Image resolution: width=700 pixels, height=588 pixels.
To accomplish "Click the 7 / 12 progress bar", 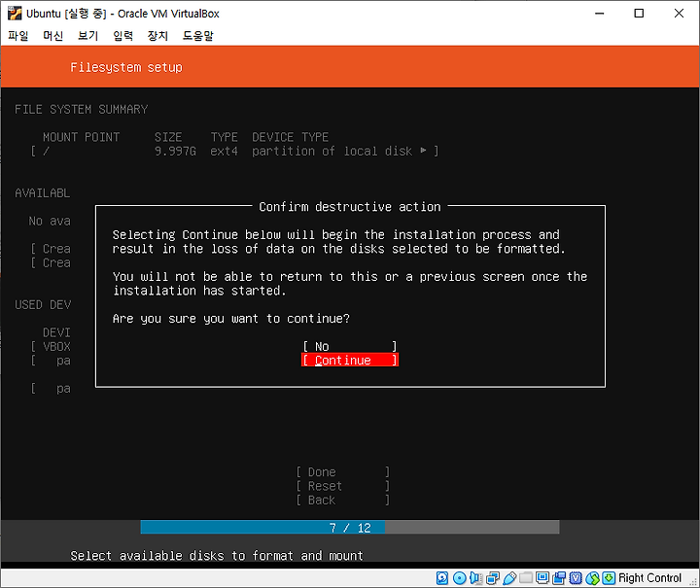I will [350, 528].
